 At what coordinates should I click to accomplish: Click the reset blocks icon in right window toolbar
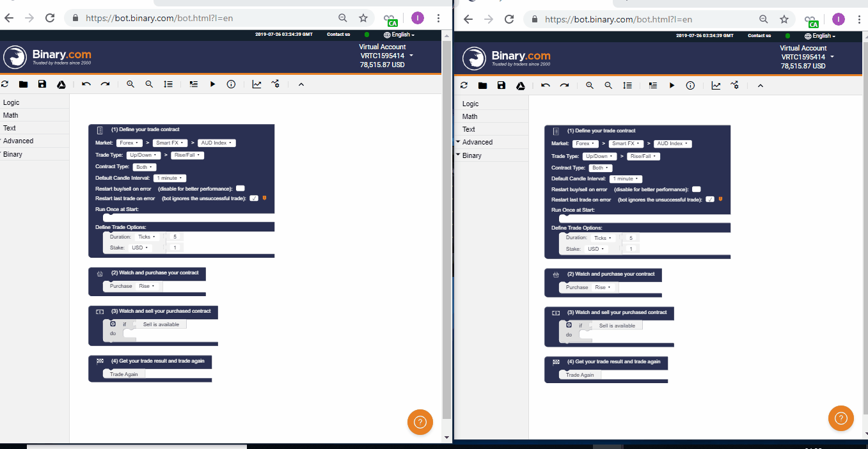tap(464, 86)
